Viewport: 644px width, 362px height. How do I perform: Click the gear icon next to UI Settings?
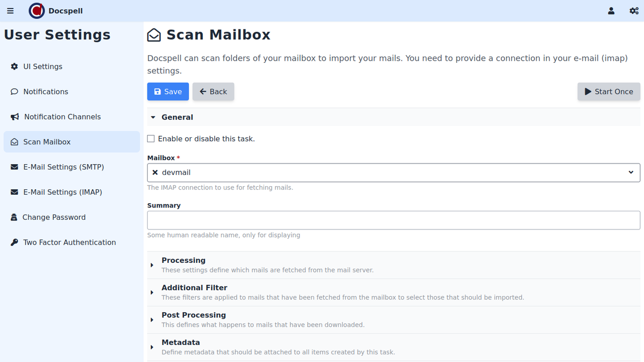[x=14, y=67]
